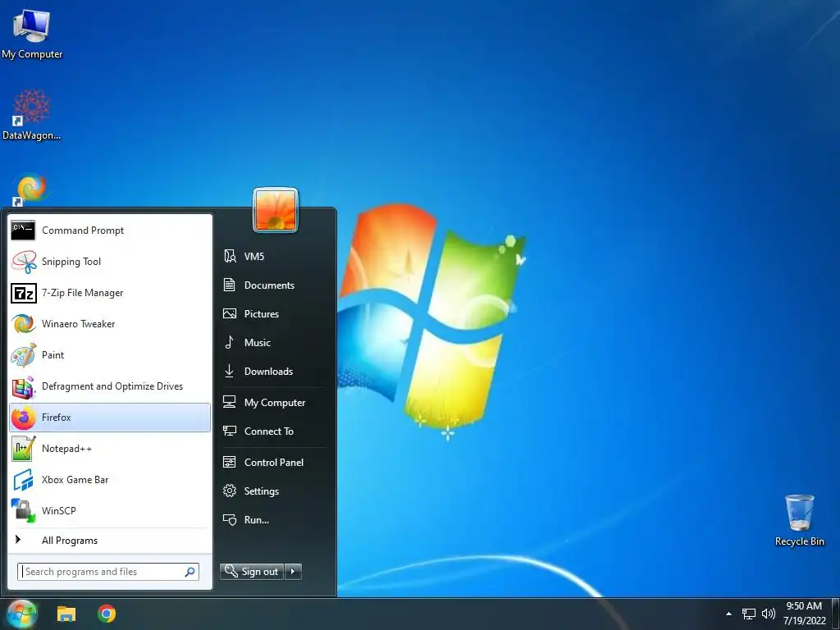Select the DataWagon desktop shortcut

tap(32, 115)
